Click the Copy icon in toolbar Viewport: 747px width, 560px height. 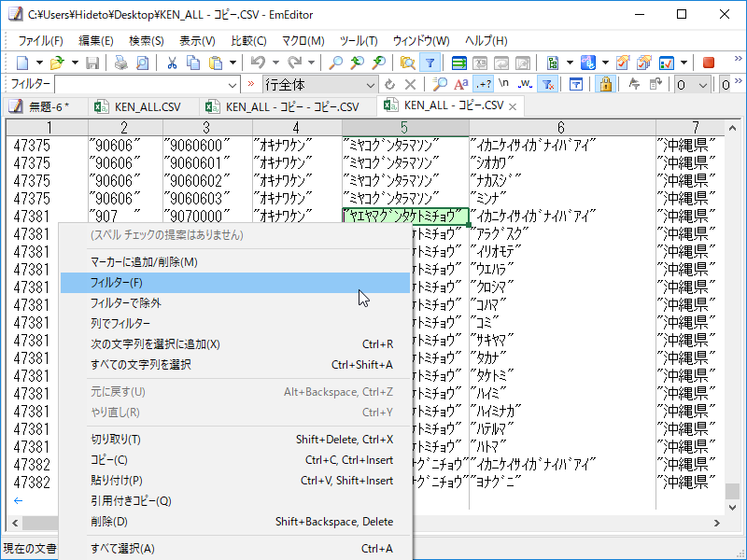[x=193, y=63]
